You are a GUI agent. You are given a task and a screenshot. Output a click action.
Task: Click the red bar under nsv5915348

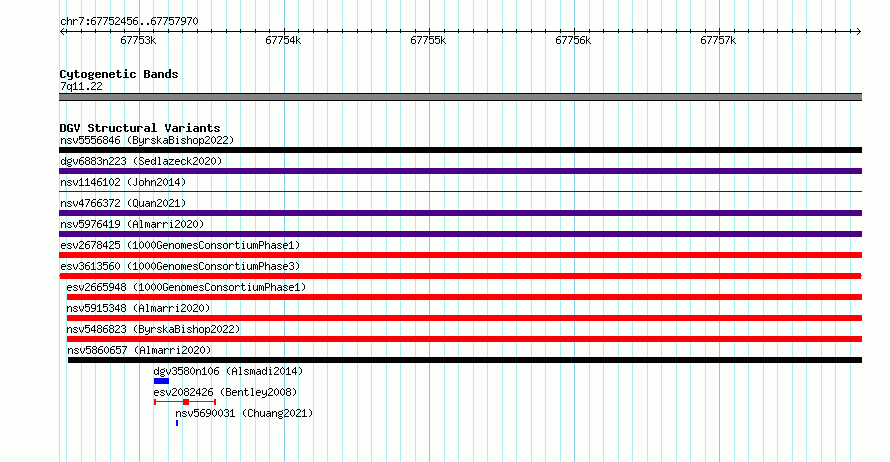[x=464, y=318]
